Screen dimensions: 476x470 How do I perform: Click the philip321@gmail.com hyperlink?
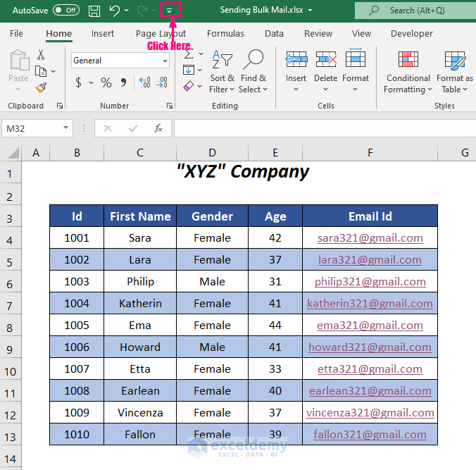click(370, 282)
